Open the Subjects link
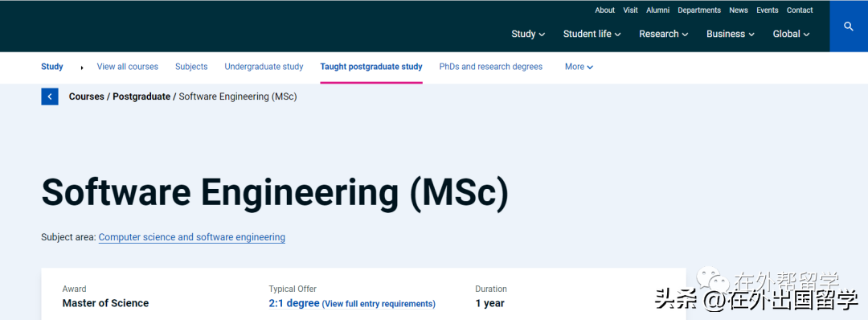The height and width of the screenshot is (320, 868). click(191, 67)
